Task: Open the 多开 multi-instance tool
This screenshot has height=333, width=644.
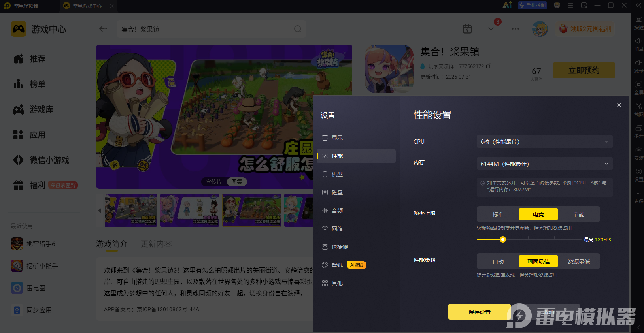Action: coord(638,131)
